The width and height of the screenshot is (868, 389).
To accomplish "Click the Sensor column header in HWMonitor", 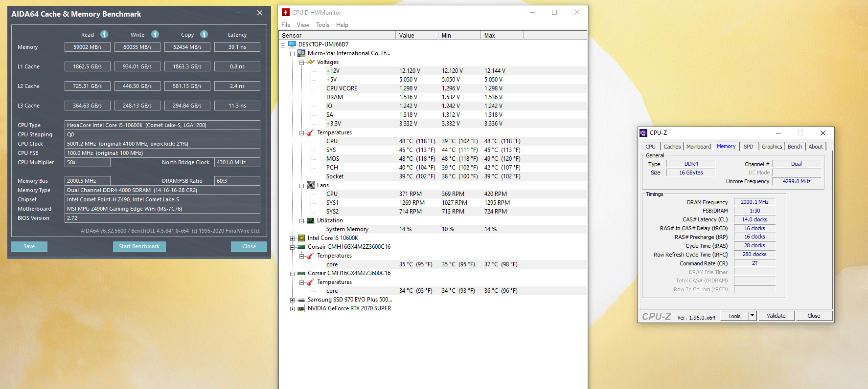I will pos(337,35).
